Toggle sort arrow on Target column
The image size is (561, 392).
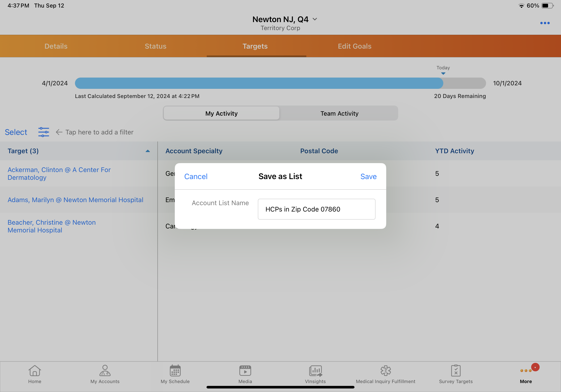pos(148,151)
